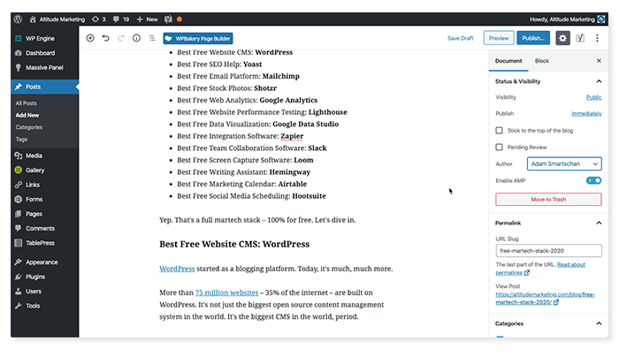The width and height of the screenshot is (619, 364).
Task: Select the Posts sidebar menu
Action: (x=44, y=87)
